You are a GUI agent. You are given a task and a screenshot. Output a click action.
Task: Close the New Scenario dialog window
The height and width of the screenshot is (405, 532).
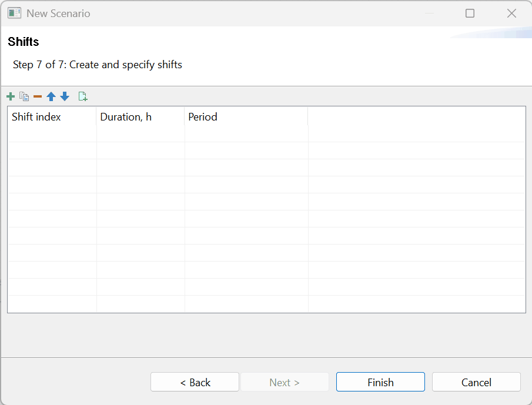511,14
